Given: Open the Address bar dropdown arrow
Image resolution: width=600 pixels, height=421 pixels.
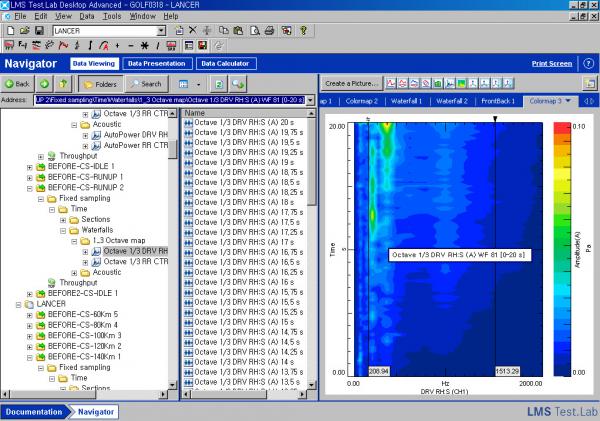Looking at the screenshot, I should (310, 100).
